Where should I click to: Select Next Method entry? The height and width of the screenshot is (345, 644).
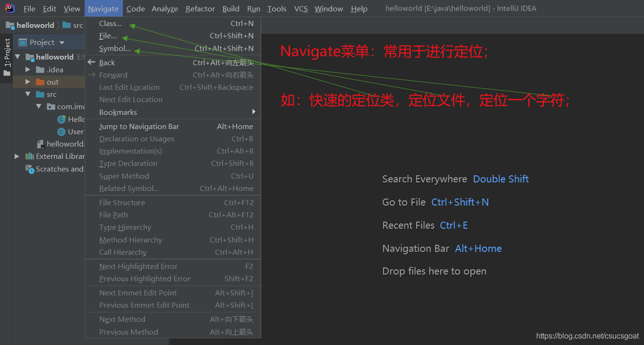pyautogui.click(x=173, y=319)
